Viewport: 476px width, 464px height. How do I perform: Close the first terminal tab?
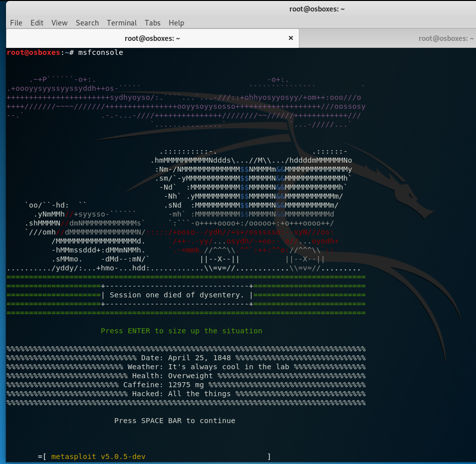291,37
